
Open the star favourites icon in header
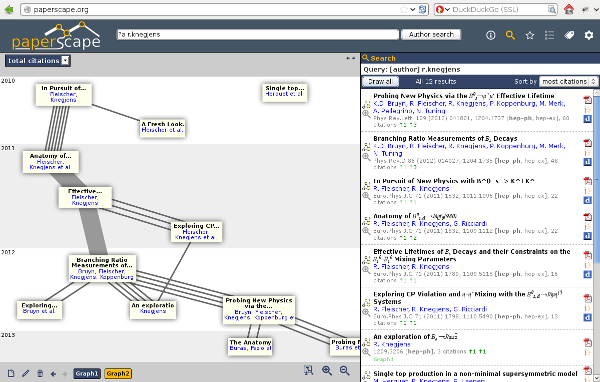pos(530,35)
